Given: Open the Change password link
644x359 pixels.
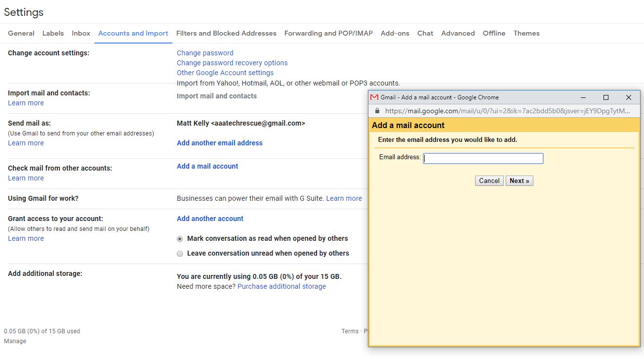Looking at the screenshot, I should (205, 53).
